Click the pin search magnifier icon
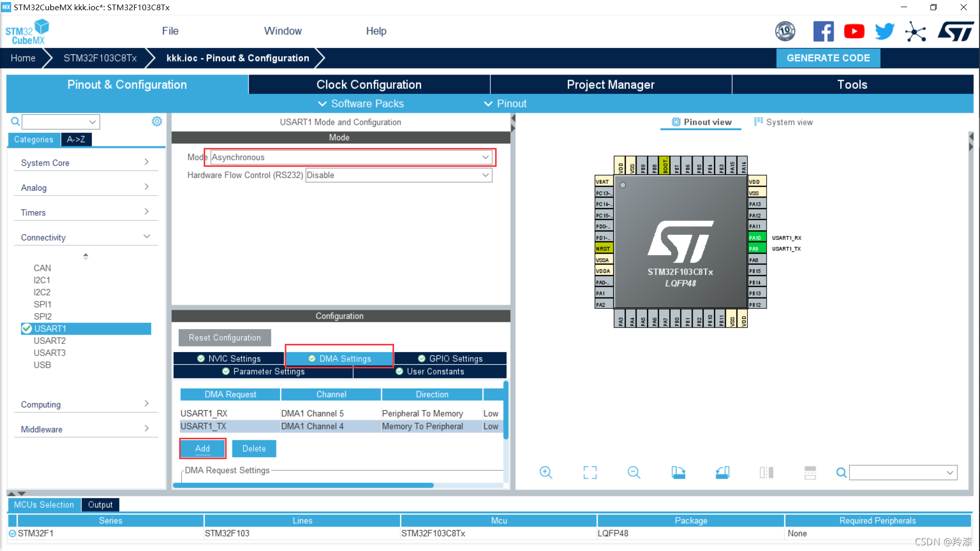 [x=841, y=473]
